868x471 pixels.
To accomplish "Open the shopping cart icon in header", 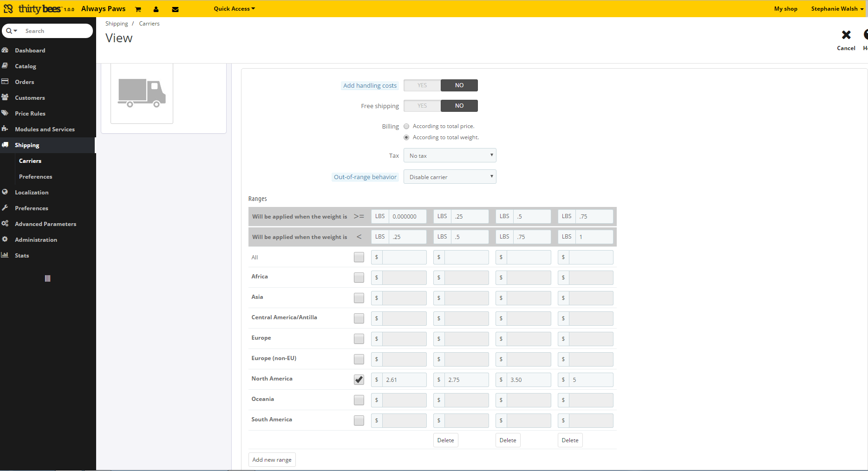I will point(138,9).
